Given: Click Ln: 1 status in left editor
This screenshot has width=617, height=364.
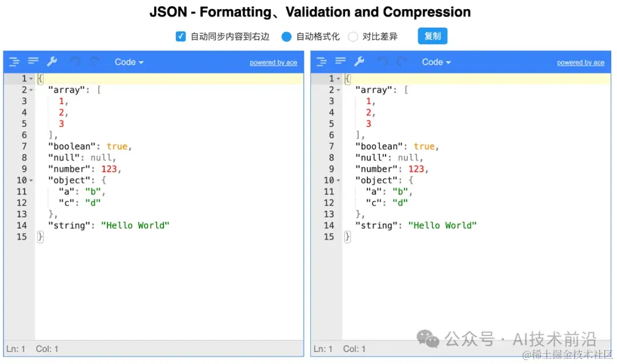Looking at the screenshot, I should [16, 349].
